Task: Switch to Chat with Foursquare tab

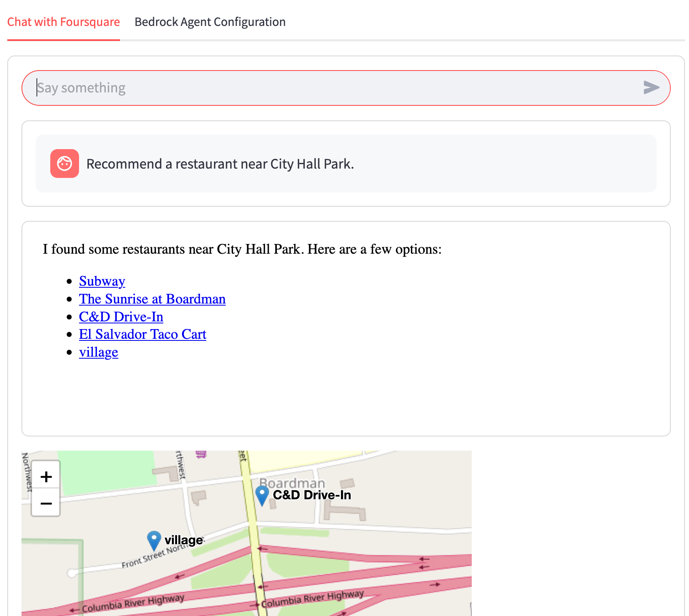Action: [64, 22]
